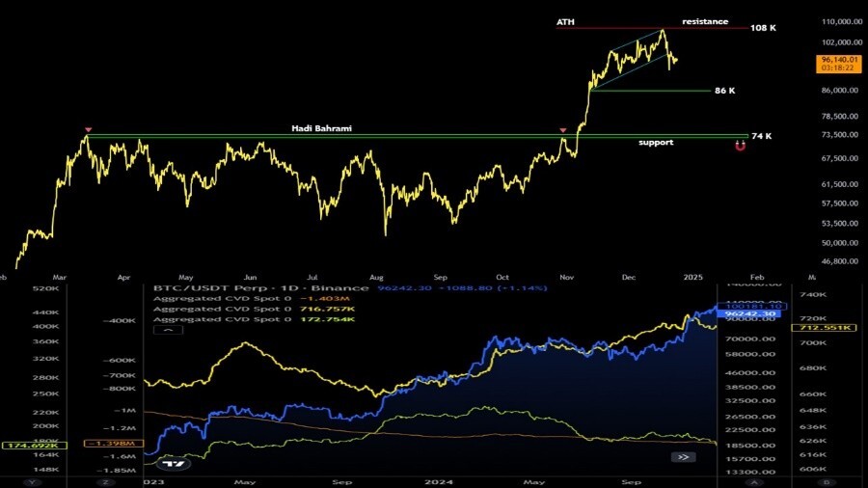Click the orange -1.398M scale label
This screenshot has height=488, width=868.
[x=114, y=444]
